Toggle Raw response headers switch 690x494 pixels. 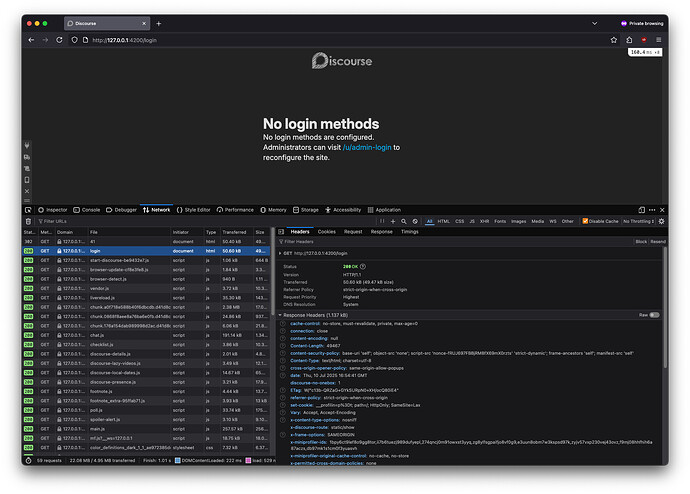pos(654,315)
